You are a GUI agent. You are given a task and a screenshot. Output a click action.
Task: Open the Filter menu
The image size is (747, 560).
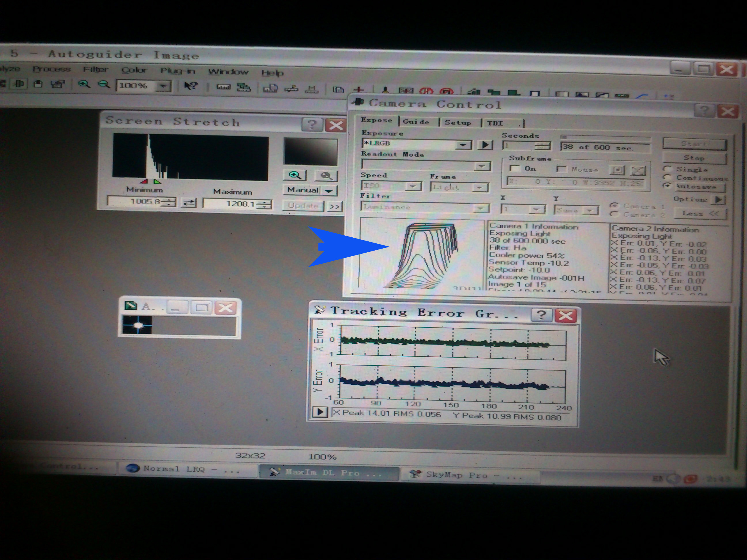tap(96, 69)
